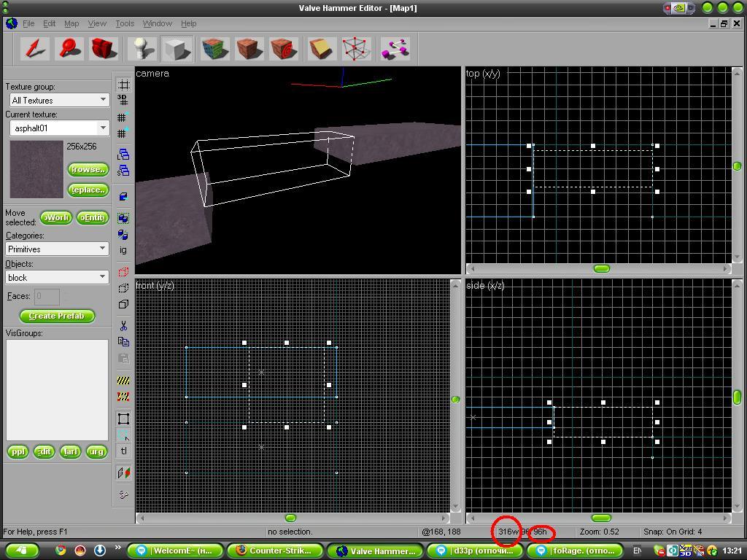Select the Block tool white cube
The width and height of the screenshot is (747, 560).
tap(177, 49)
